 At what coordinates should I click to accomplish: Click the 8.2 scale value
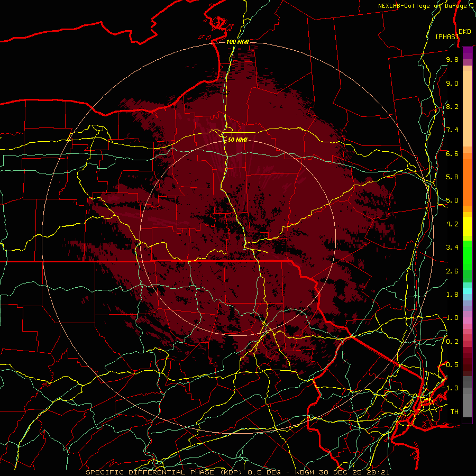[x=452, y=107]
